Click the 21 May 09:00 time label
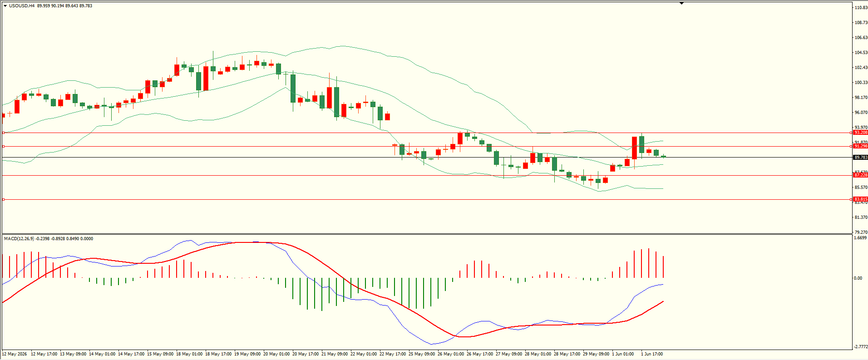This screenshot has width=868, height=360. tap(335, 354)
